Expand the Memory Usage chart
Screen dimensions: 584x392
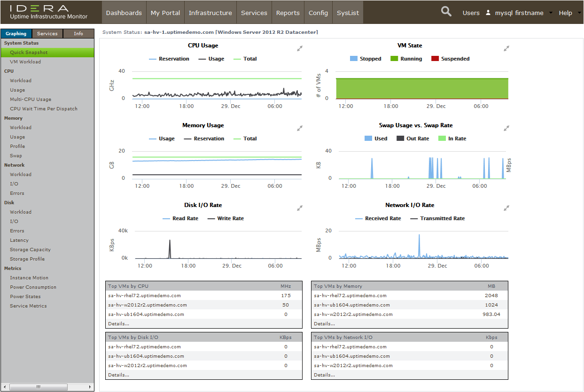pyautogui.click(x=300, y=128)
